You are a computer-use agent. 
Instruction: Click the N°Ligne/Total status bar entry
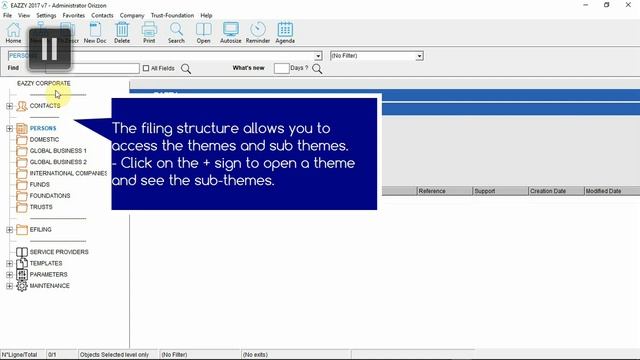pyautogui.click(x=19, y=355)
